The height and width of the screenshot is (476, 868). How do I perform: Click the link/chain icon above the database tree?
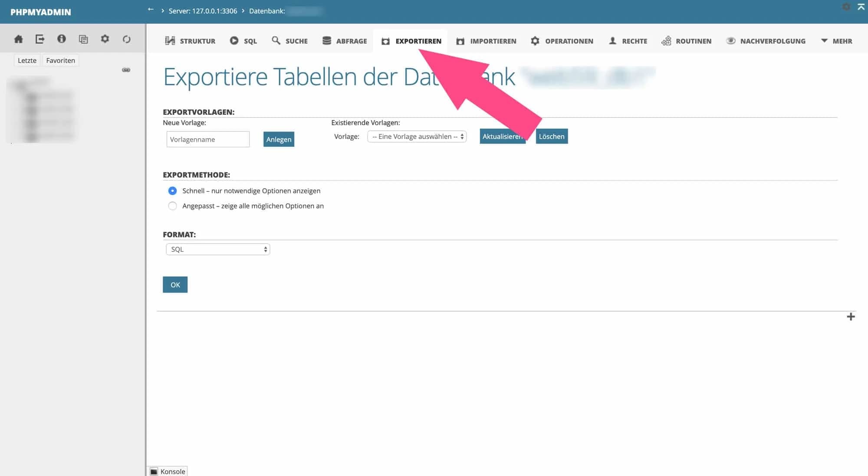(126, 69)
